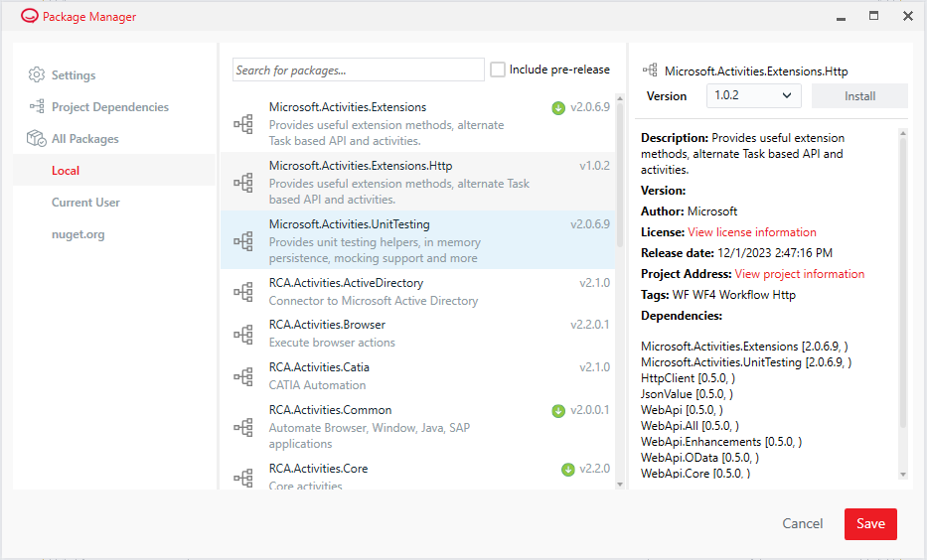
Task: Select RCA.Activities.ActiveDirectory package title
Action: click(x=346, y=283)
